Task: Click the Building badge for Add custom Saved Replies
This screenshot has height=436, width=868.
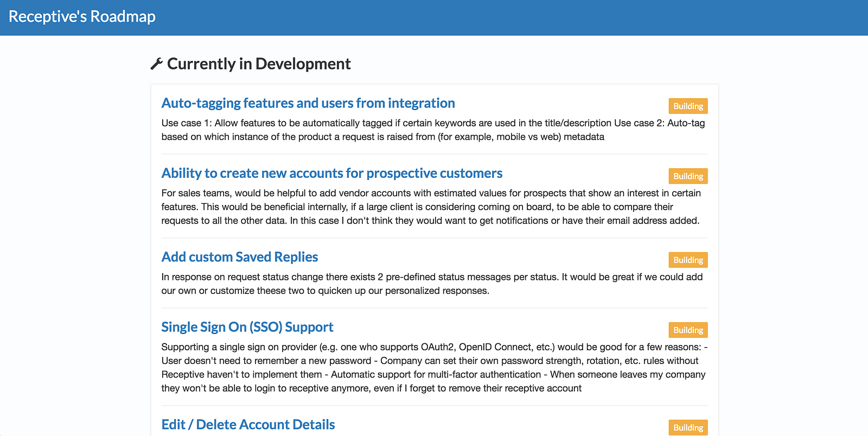Action: [688, 260]
